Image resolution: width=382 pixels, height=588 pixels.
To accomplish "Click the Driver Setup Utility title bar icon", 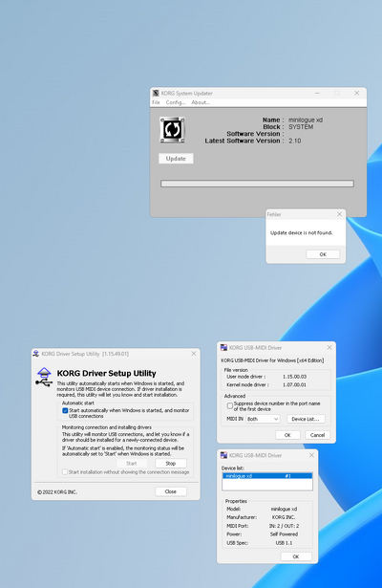I will [36, 354].
